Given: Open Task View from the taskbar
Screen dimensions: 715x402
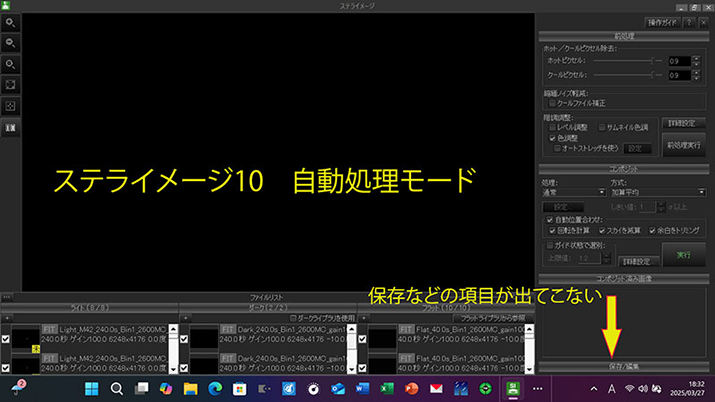Looking at the screenshot, I should pyautogui.click(x=141, y=389).
